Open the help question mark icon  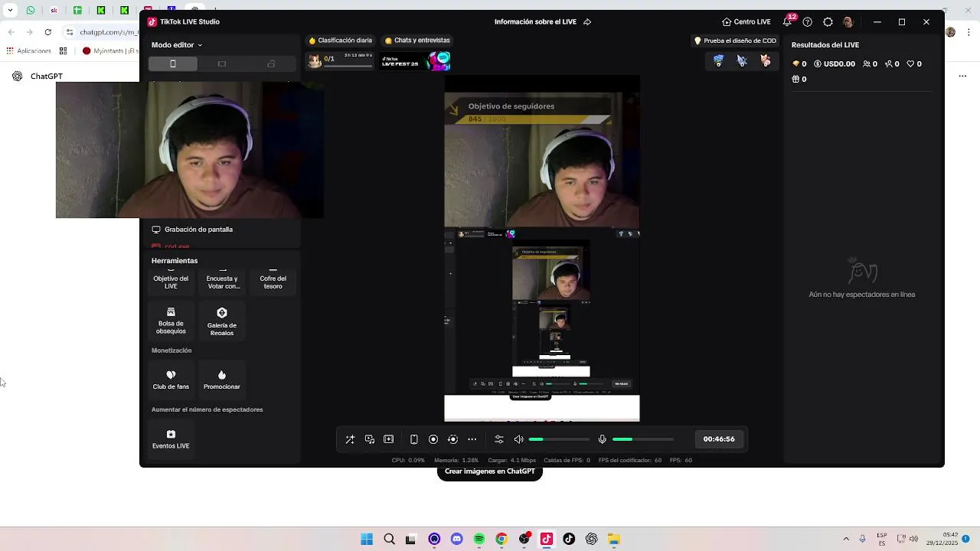pos(807,22)
